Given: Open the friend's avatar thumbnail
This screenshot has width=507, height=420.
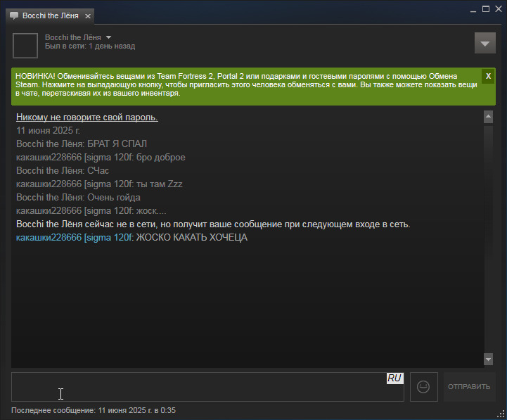Looking at the screenshot, I should click(x=25, y=46).
